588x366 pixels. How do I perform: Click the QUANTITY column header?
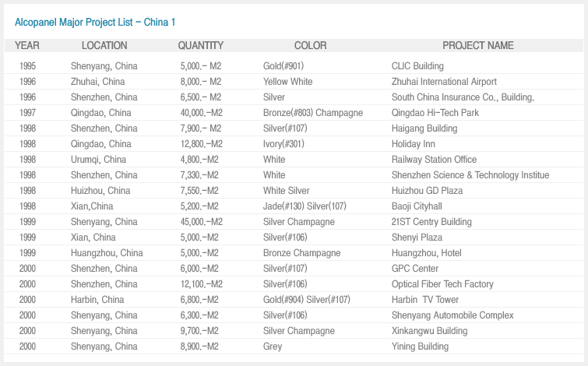click(200, 46)
